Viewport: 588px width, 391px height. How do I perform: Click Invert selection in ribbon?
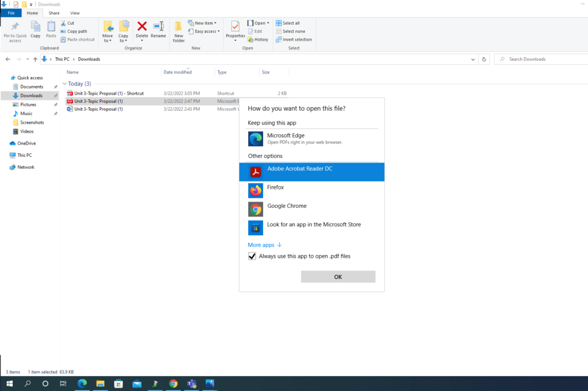(x=293, y=40)
